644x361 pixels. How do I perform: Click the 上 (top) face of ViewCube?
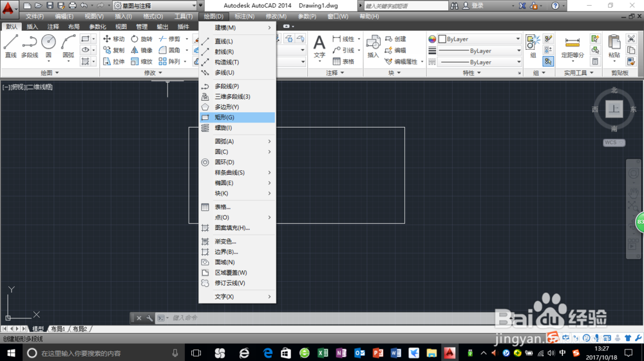click(614, 109)
